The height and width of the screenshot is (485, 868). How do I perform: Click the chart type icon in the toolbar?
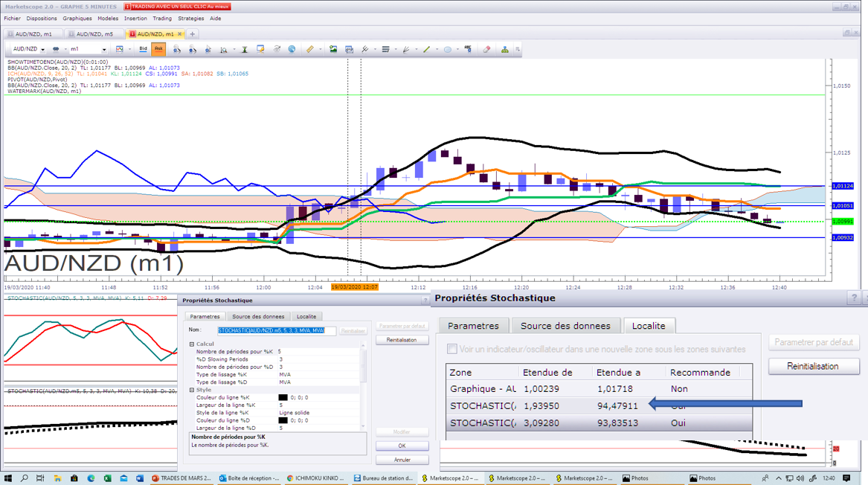[119, 49]
